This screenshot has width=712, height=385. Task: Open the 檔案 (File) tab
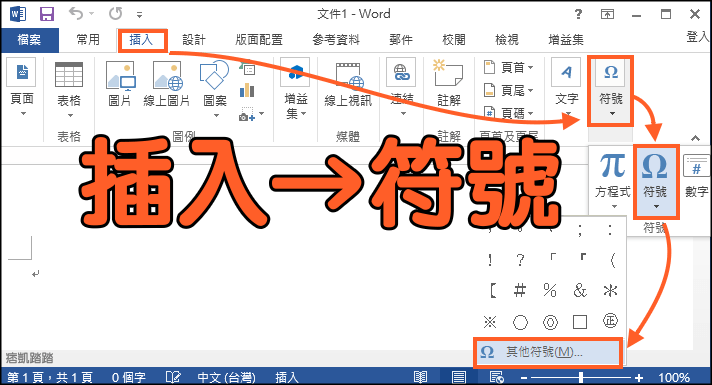(x=30, y=40)
